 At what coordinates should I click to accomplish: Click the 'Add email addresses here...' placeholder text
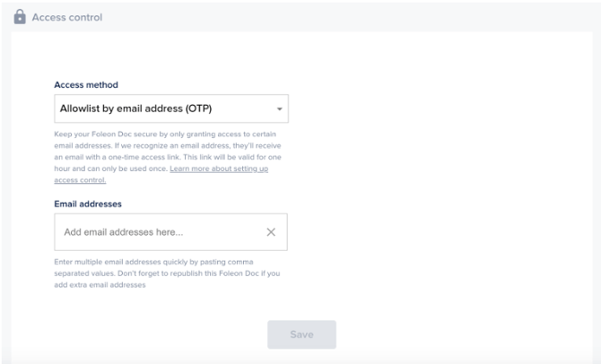(124, 232)
